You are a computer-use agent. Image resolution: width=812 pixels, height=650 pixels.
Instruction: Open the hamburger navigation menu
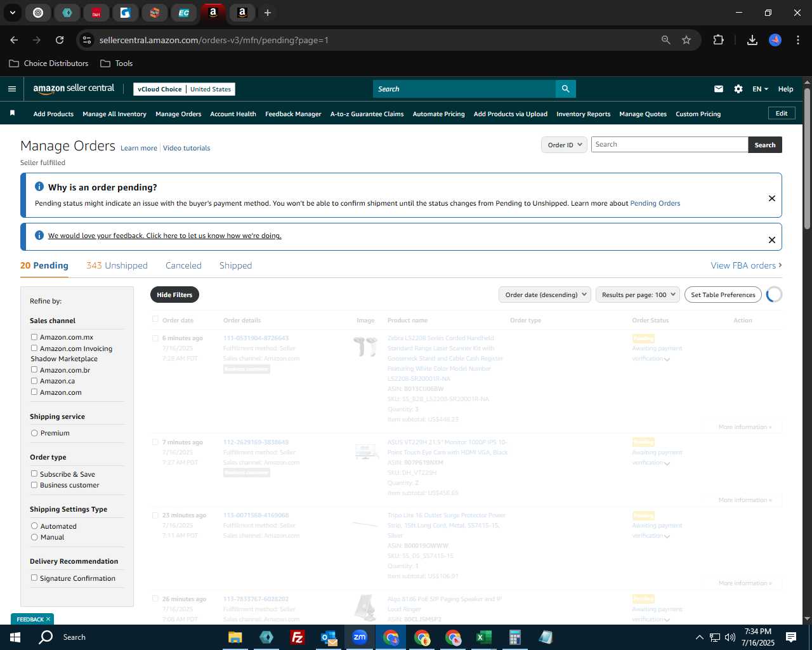click(11, 89)
